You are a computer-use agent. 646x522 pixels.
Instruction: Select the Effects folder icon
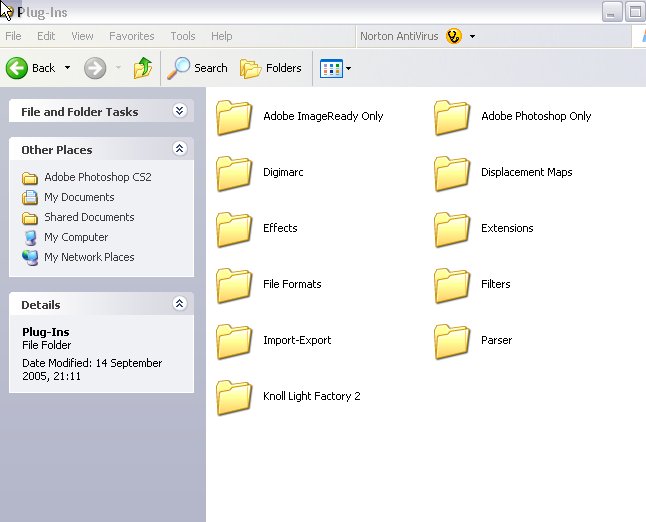click(x=234, y=229)
